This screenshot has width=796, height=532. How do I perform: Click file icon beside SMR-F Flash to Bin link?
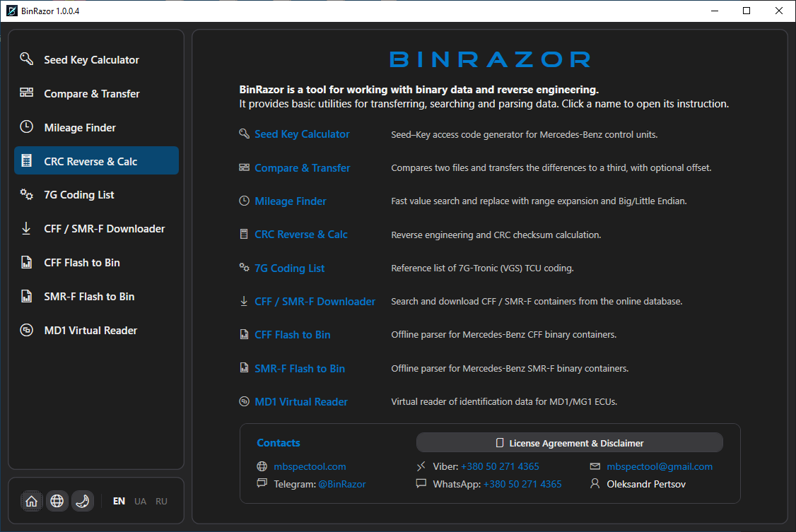244,367
